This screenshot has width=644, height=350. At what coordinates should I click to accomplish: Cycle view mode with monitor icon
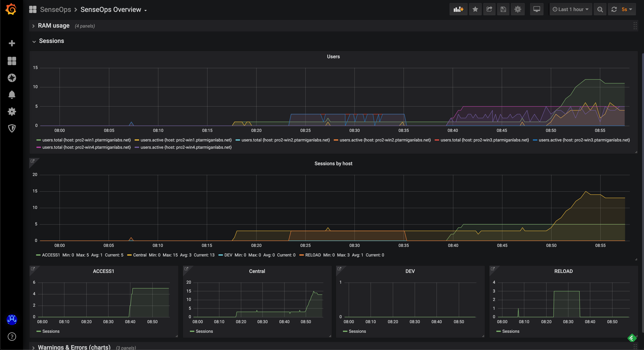(536, 10)
